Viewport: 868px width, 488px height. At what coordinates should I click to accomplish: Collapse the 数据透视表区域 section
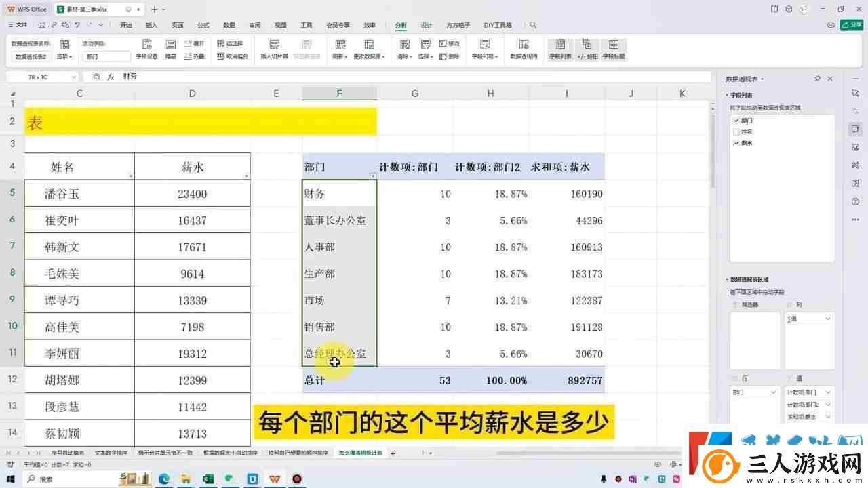coord(727,279)
